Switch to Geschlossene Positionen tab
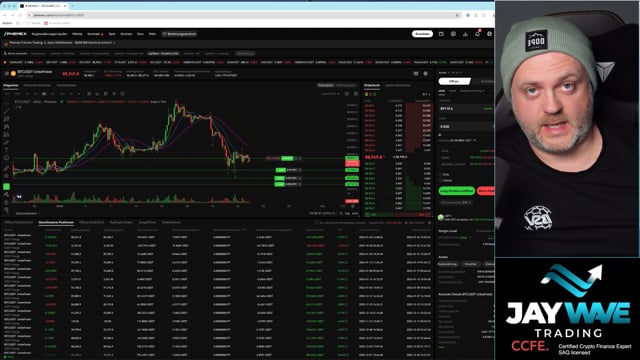This screenshot has width=640, height=360. pyautogui.click(x=56, y=222)
